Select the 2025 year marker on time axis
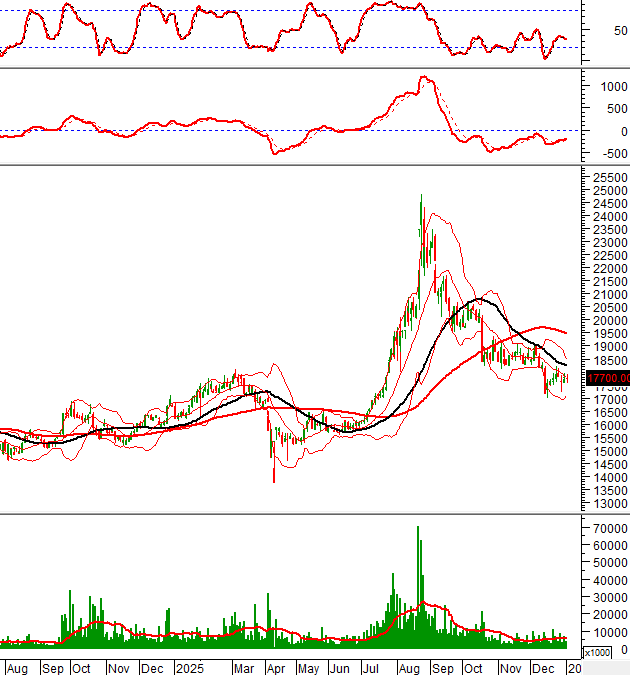Viewport: 630px width, 675px height. pyautogui.click(x=189, y=667)
